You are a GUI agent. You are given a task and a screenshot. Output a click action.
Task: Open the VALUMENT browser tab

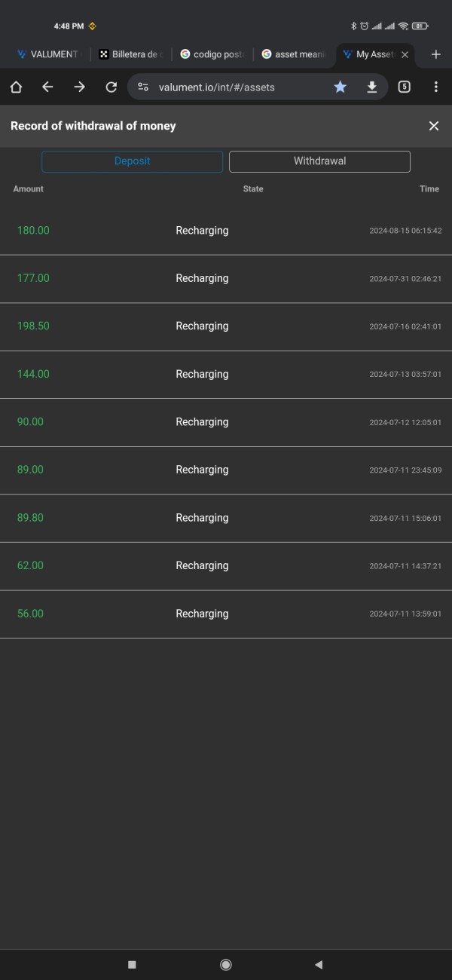(x=47, y=54)
